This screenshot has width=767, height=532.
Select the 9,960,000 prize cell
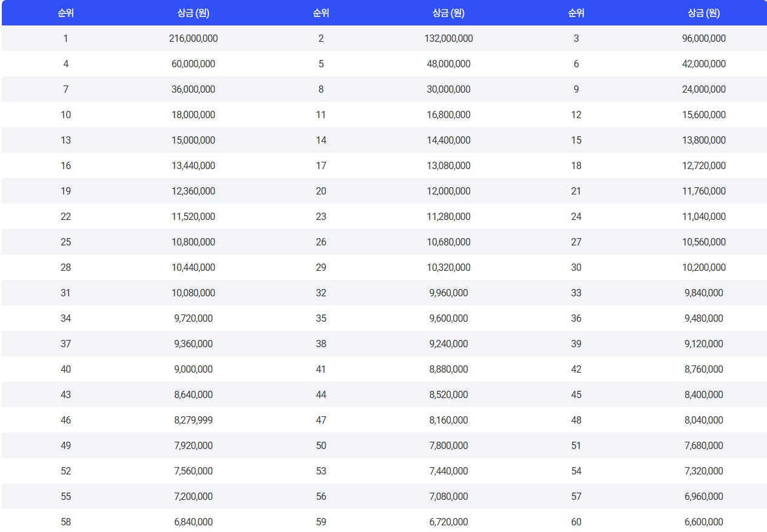pos(449,293)
